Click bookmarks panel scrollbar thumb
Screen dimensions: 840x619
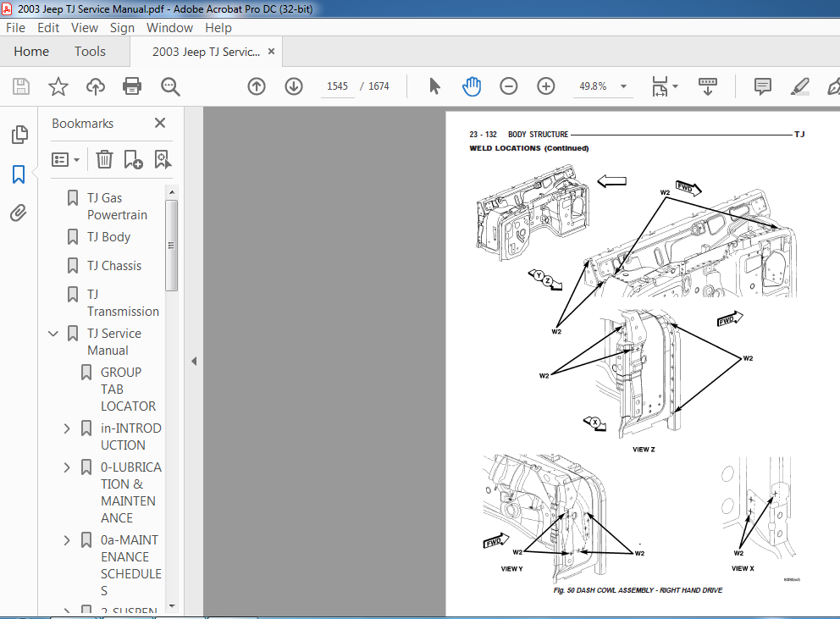pyautogui.click(x=172, y=246)
